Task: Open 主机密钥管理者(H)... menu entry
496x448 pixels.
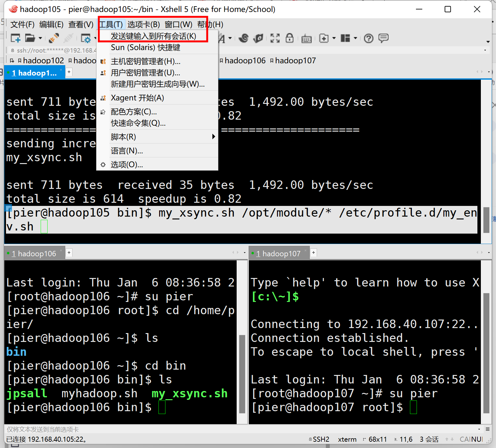Action: [x=157, y=61]
